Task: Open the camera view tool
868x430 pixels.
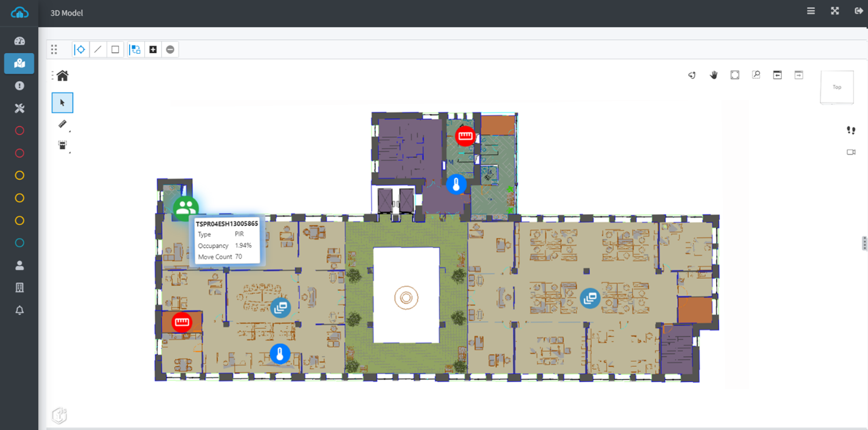Action: pyautogui.click(x=850, y=152)
